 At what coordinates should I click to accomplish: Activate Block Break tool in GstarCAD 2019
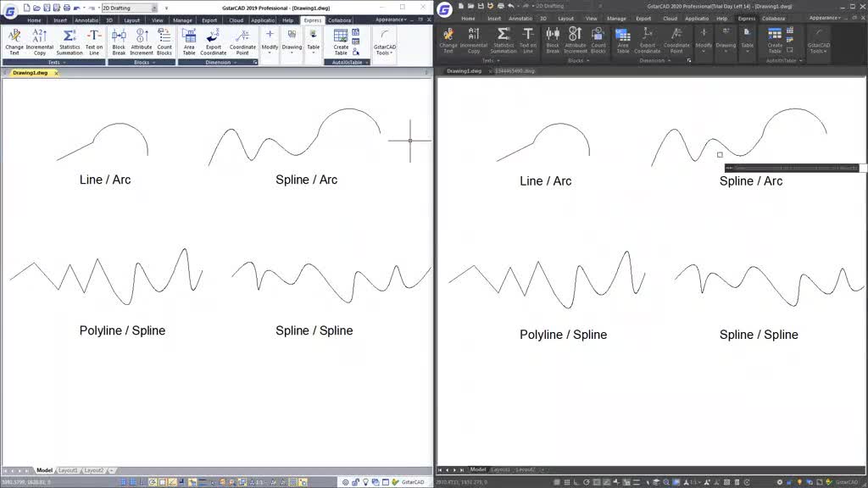(x=119, y=42)
